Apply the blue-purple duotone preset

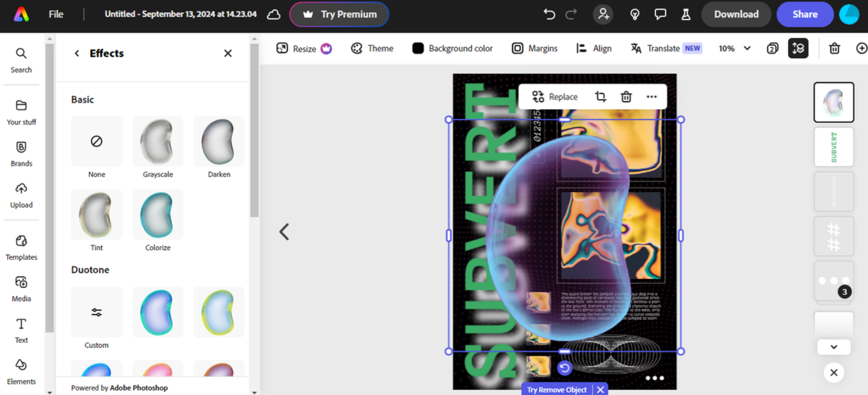[x=158, y=312]
